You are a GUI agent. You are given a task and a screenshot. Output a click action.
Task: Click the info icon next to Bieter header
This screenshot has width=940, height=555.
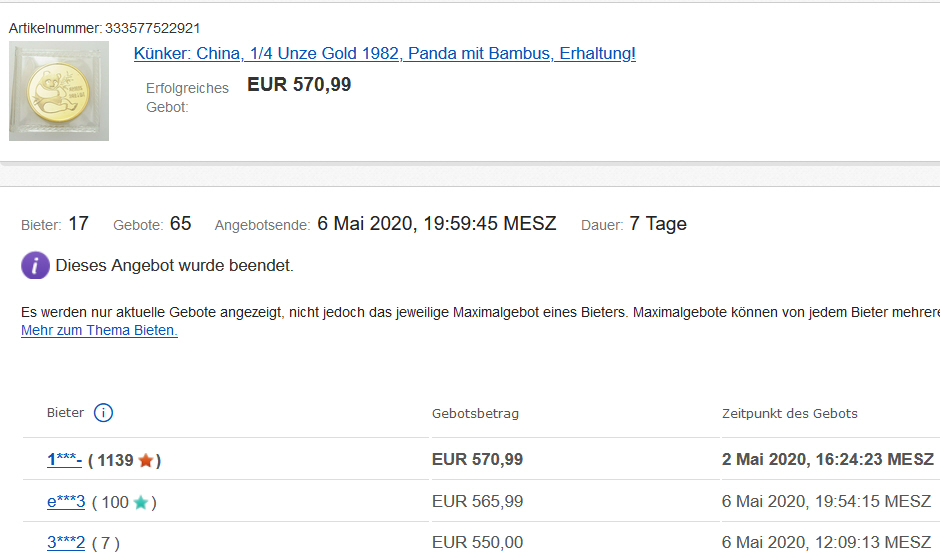coord(103,413)
